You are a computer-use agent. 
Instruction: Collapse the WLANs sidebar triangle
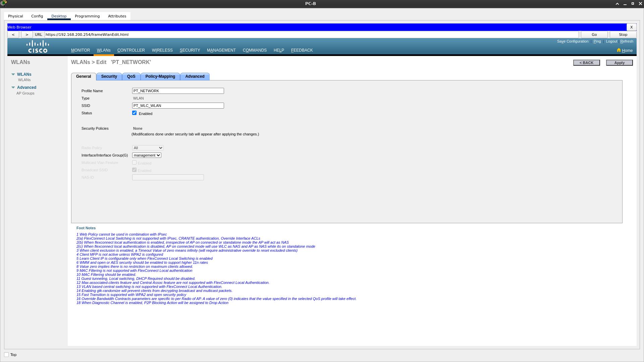[x=13, y=74]
